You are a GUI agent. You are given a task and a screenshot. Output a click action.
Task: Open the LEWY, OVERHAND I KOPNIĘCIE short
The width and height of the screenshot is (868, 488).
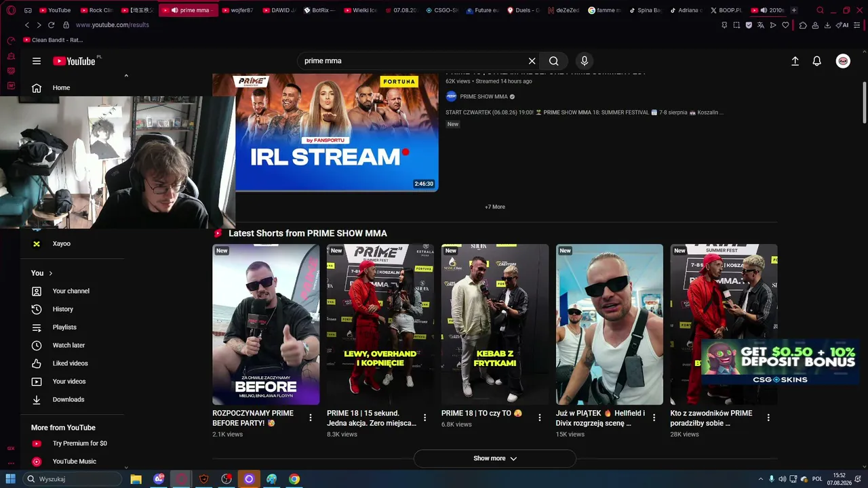tap(380, 325)
